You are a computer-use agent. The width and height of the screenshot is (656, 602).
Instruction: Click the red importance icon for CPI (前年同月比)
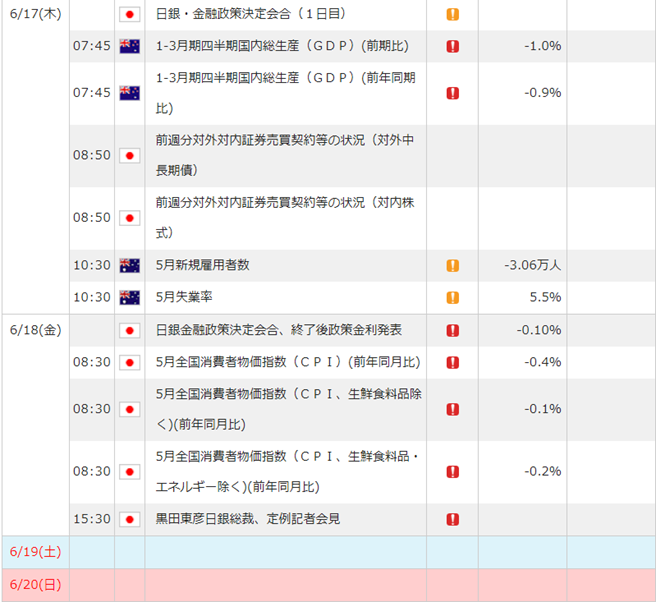coord(453,362)
